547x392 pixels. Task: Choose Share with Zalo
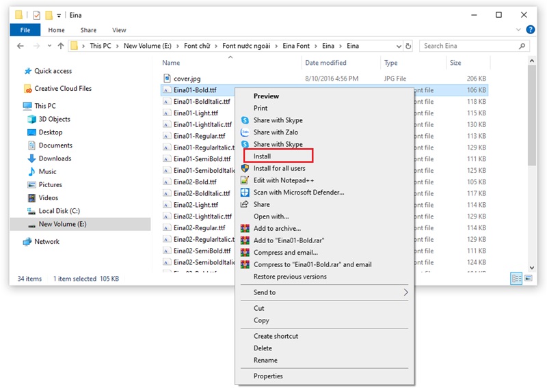point(276,132)
